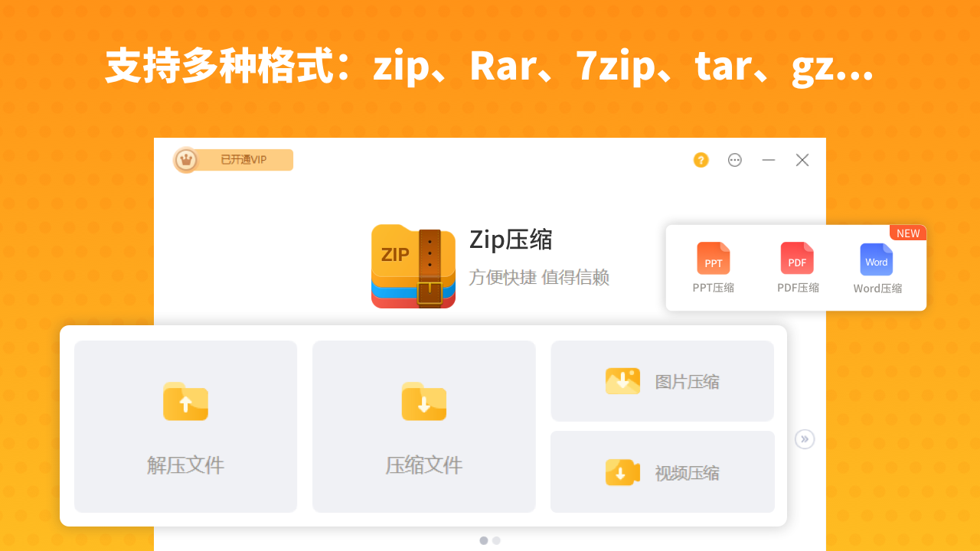Open the 图片压缩 picture icon
Viewport: 980px width, 551px height.
pyautogui.click(x=622, y=380)
